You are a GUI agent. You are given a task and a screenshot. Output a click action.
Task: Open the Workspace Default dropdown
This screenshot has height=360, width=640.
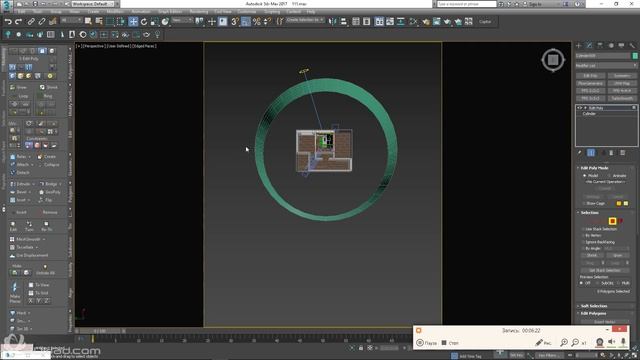point(93,4)
